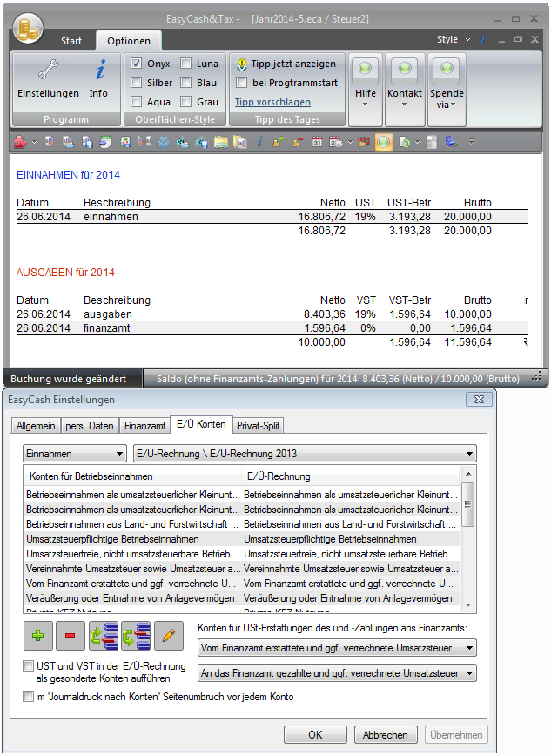Click the Konten für Betriebseinnahmen column header
Viewport: 551px width, 756px height.
pyautogui.click(x=132, y=476)
